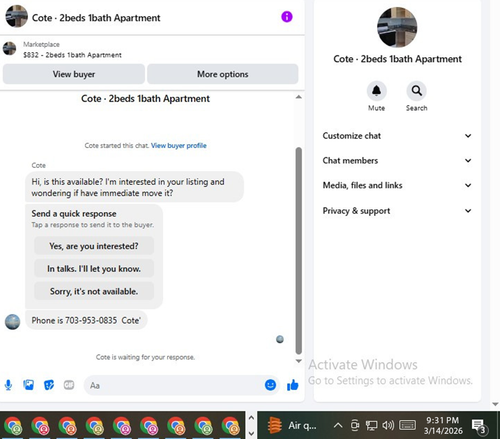This screenshot has width=500, height=439.
Task: Click chat title 'Cote - 2beds 1bath Apartment' header
Action: point(96,18)
